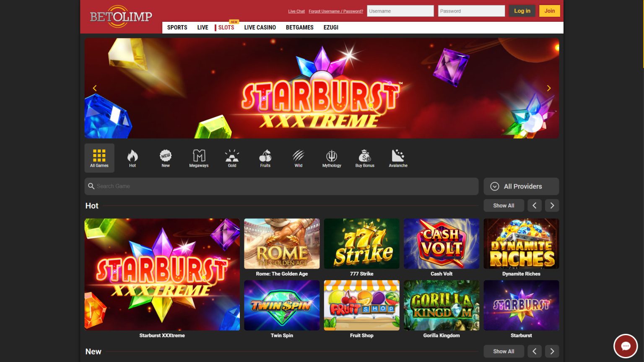The image size is (644, 362).
Task: Show next games in New row
Action: [552, 352]
